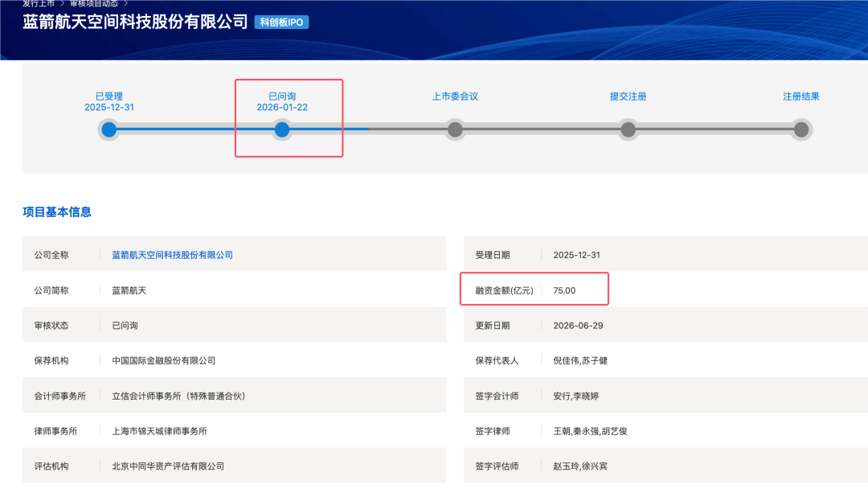This screenshot has width=868, height=497.
Task: Click the 签字律师 label
Action: [x=493, y=431]
